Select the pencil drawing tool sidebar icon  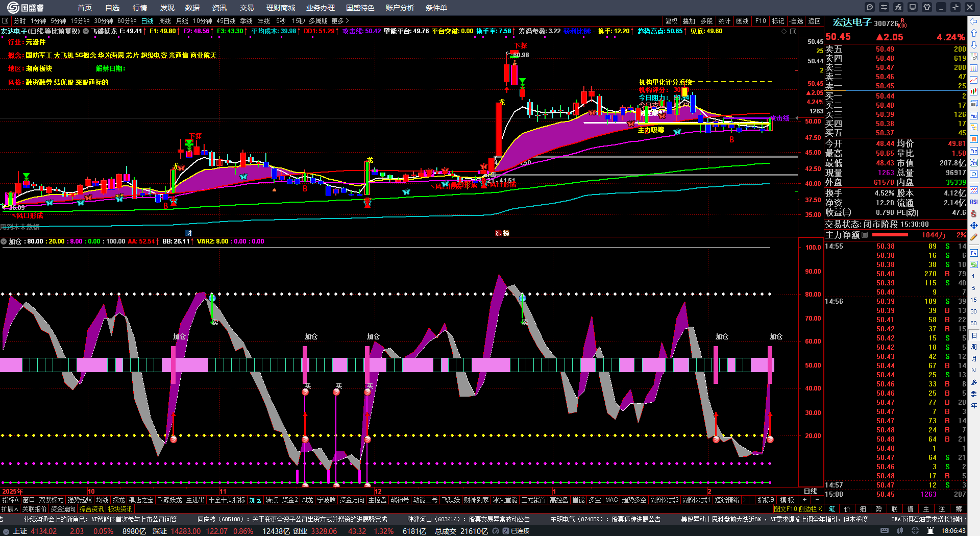click(x=974, y=237)
